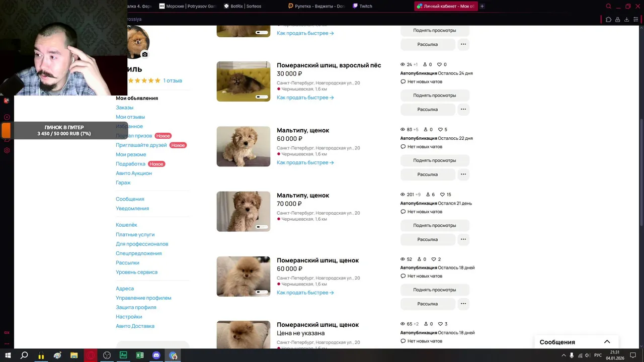
Task: Click Поднять просмотры for Мальтипу 70 000 ₽
Action: (x=435, y=225)
